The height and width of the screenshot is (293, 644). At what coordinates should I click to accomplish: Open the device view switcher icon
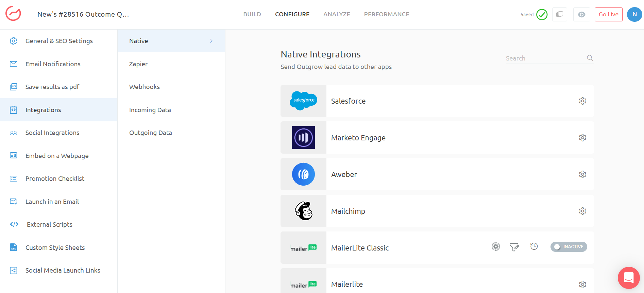tap(559, 14)
